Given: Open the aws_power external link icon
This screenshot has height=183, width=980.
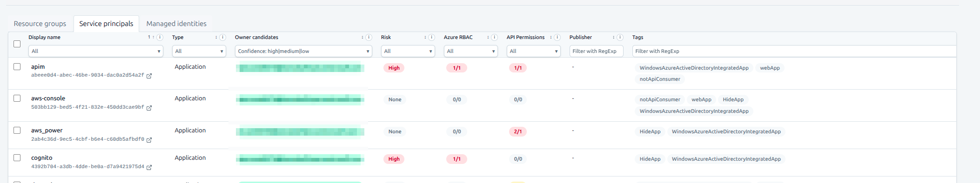Looking at the screenshot, I should tap(149, 140).
